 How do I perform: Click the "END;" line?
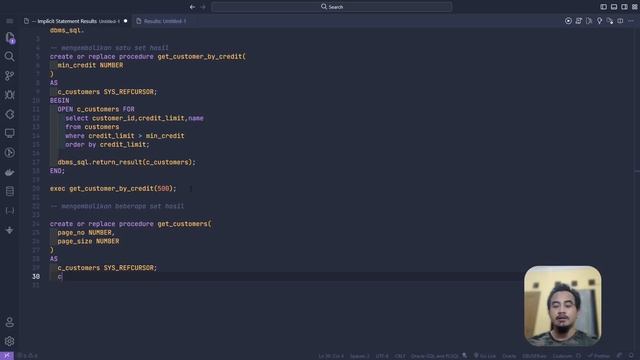point(57,171)
